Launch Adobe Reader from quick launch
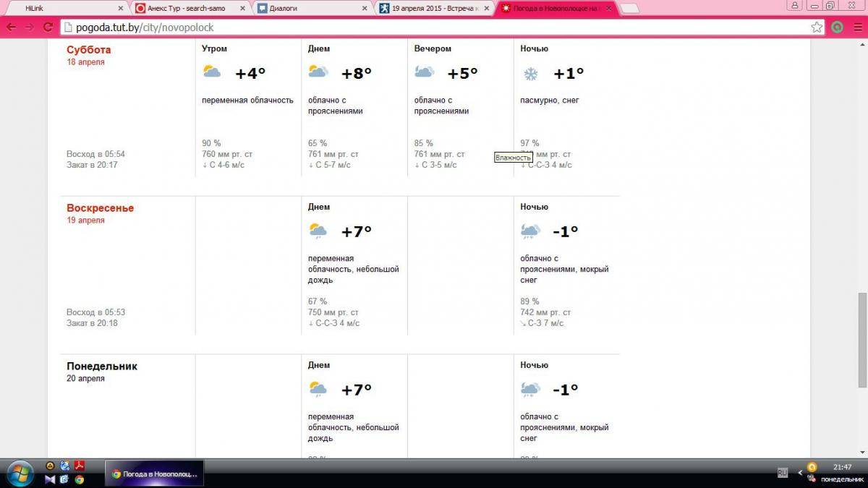Image resolution: width=868 pixels, height=488 pixels. [x=80, y=466]
